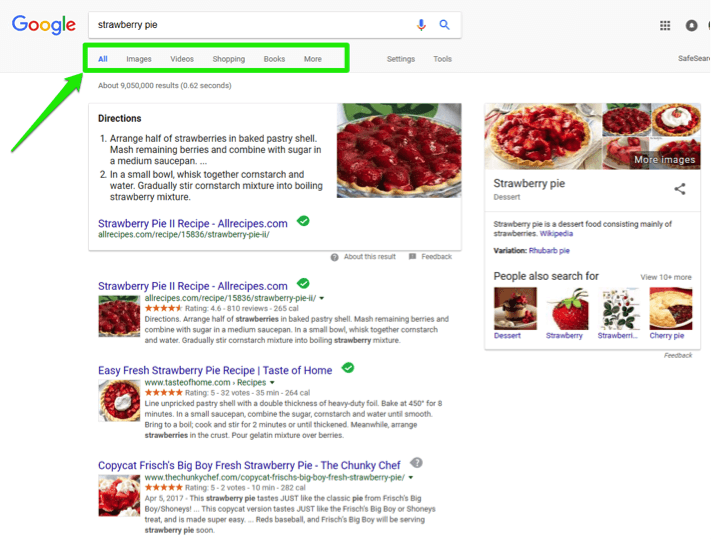Screen dimensions: 711x539
Task: Click the Feedback flag icon below featured snippet
Action: click(x=412, y=257)
